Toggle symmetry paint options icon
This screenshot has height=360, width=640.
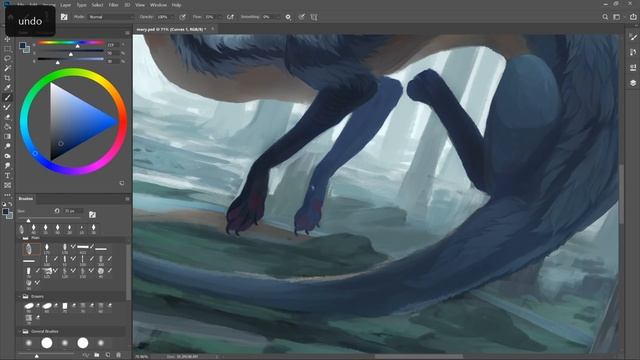point(314,17)
